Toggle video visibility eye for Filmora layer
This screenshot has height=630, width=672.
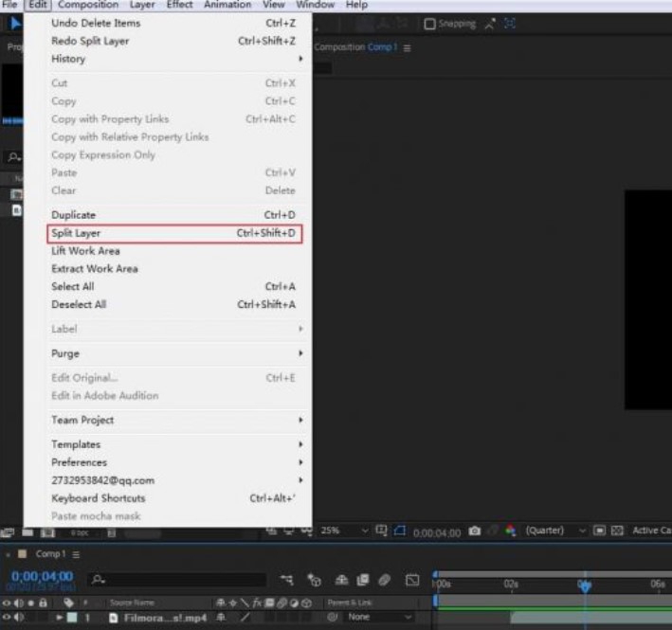[x=7, y=618]
